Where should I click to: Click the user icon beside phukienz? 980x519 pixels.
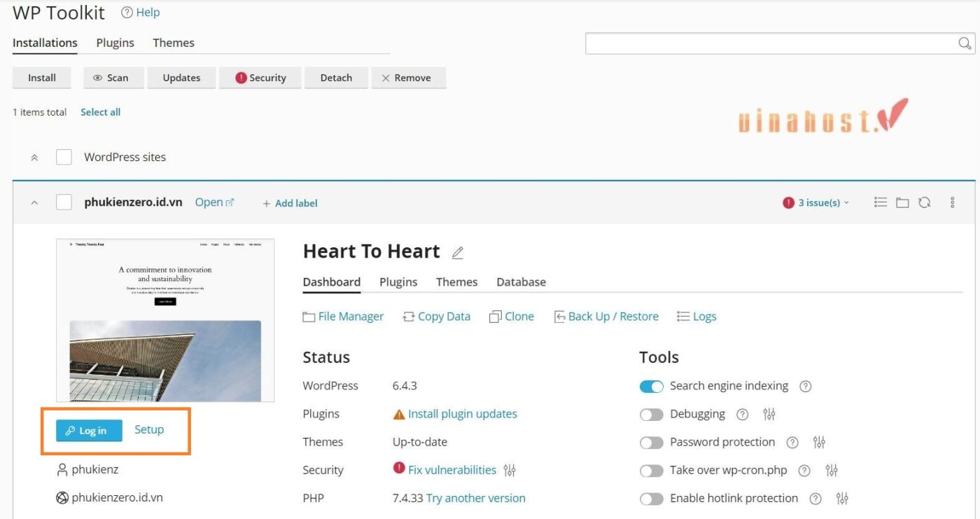(62, 469)
